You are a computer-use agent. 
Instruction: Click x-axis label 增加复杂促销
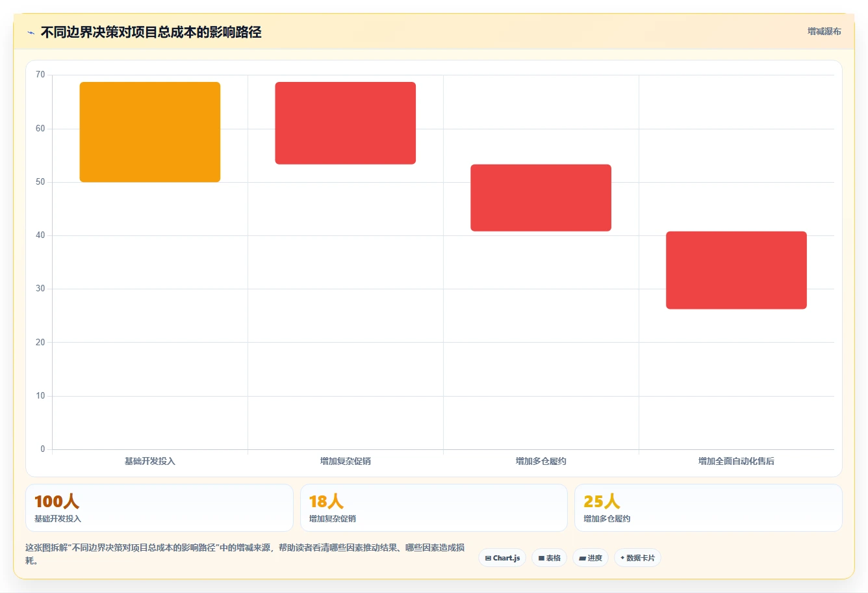click(x=346, y=461)
